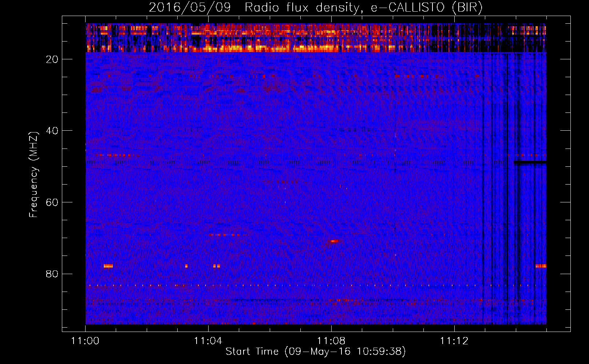The image size is (589, 364).
Task: Click the bright red burst near 70 MHz at 11:08
Action: click(x=333, y=241)
